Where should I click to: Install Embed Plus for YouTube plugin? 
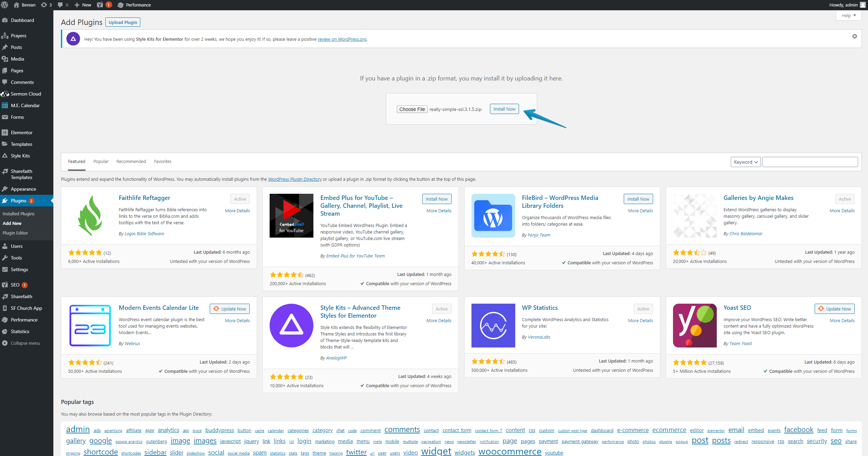coord(437,199)
